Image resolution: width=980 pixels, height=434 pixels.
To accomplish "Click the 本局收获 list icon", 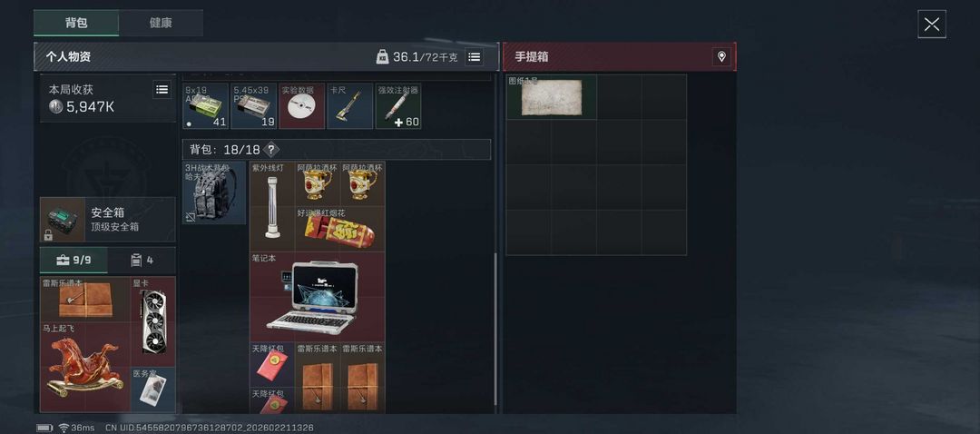I will [162, 89].
